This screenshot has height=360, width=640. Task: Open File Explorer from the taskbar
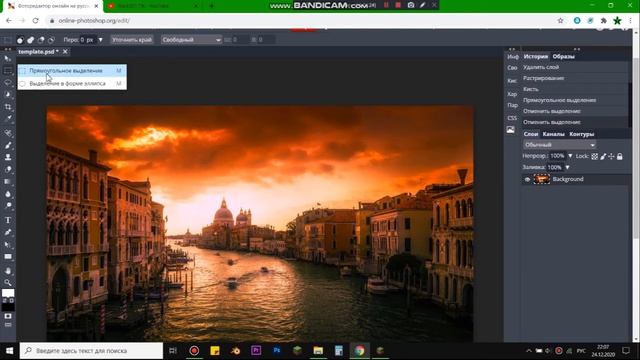(318, 351)
